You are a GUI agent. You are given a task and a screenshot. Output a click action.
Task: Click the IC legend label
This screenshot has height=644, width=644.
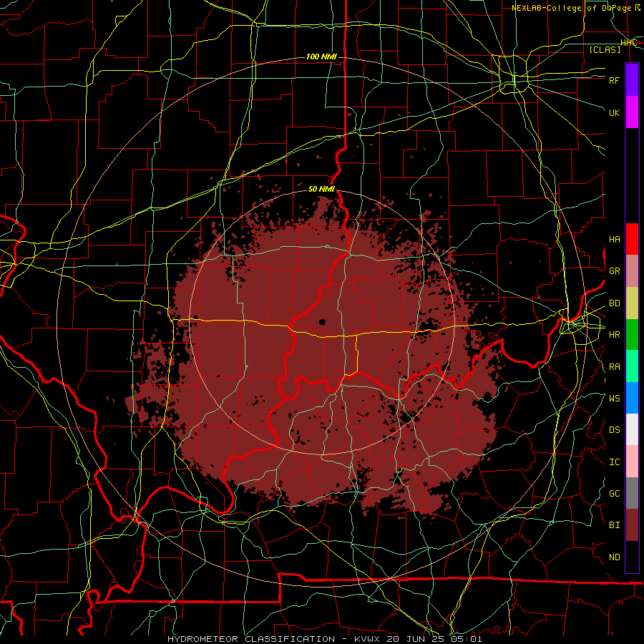[614, 462]
